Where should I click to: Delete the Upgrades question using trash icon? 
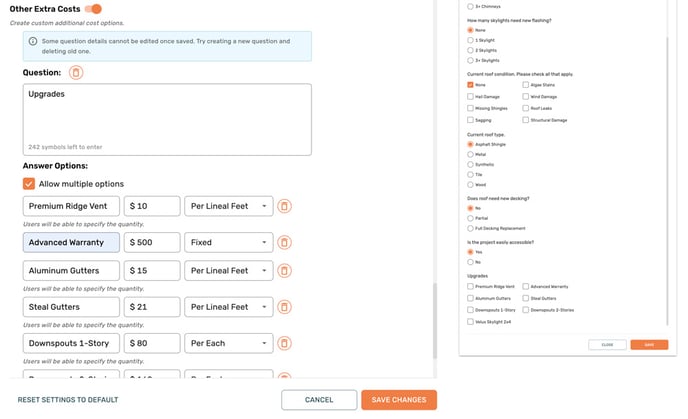coord(76,72)
